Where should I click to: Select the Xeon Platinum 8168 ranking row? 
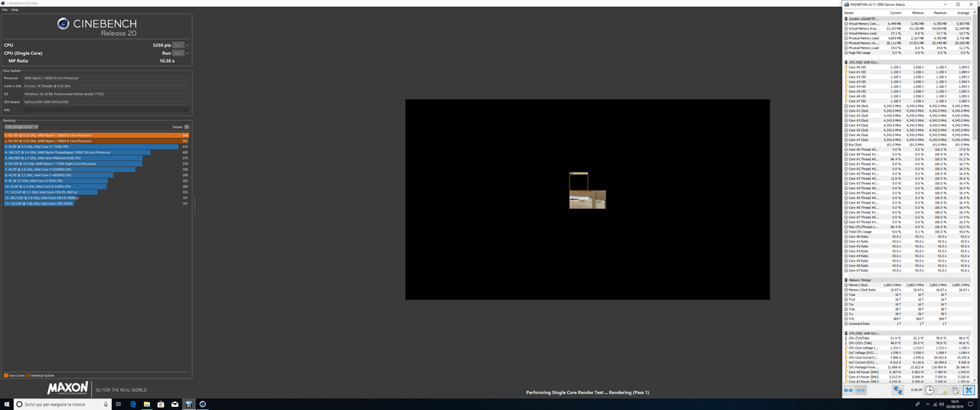point(96,158)
